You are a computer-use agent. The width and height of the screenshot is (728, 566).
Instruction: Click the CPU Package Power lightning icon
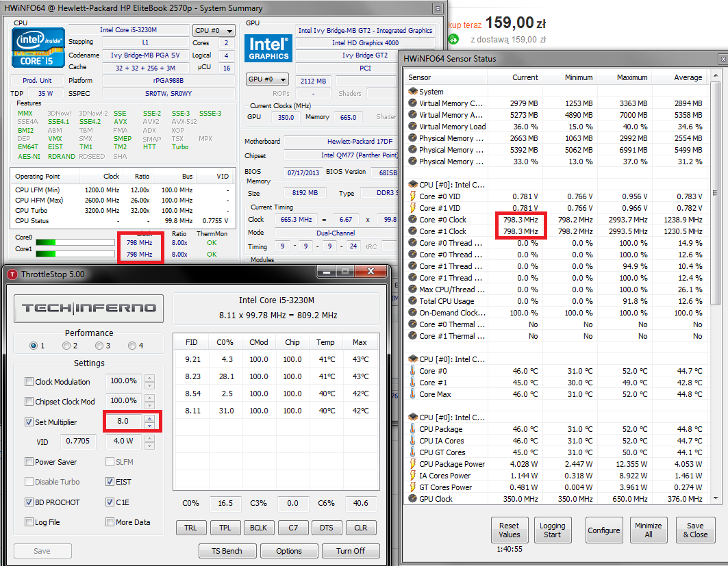tap(413, 463)
